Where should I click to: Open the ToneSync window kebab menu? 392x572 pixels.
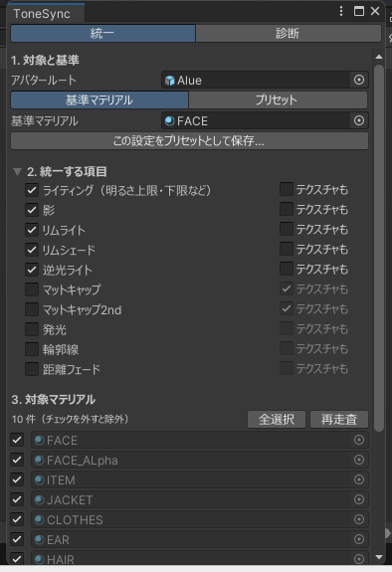[x=341, y=11]
